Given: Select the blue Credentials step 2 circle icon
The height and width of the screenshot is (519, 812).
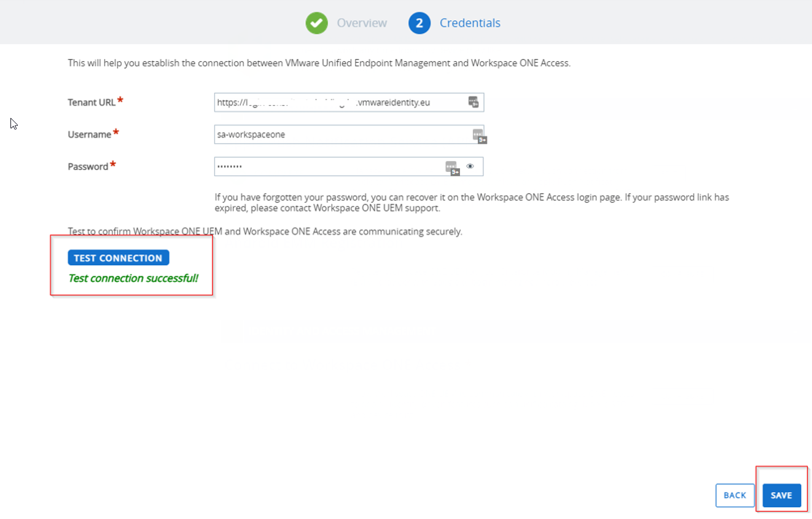Looking at the screenshot, I should click(x=419, y=23).
